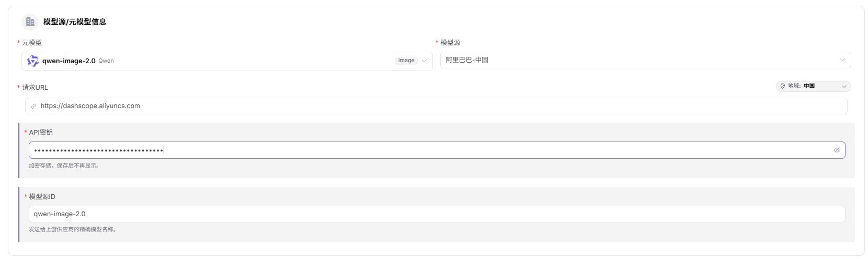Click the location pin icon beside 地域

783,86
